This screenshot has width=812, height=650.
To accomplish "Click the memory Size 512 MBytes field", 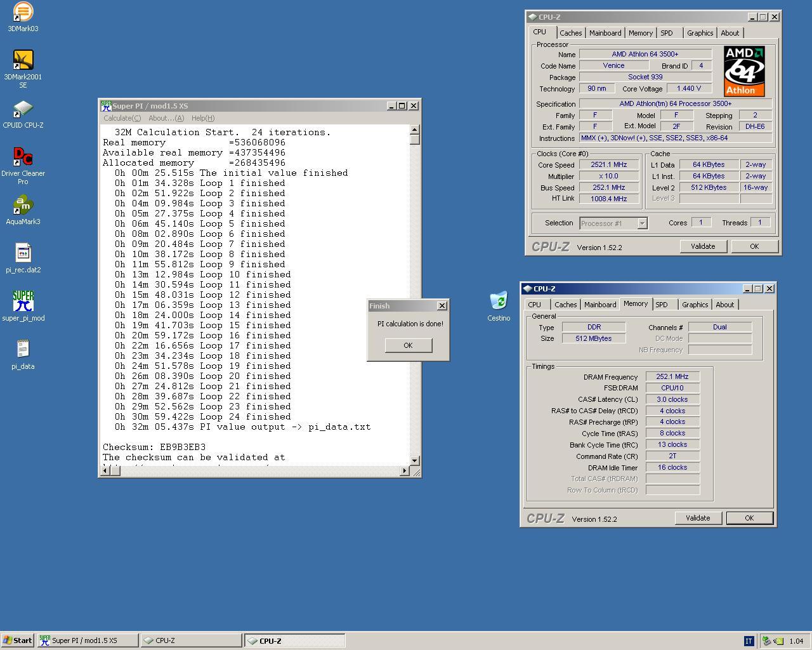I will click(x=594, y=338).
